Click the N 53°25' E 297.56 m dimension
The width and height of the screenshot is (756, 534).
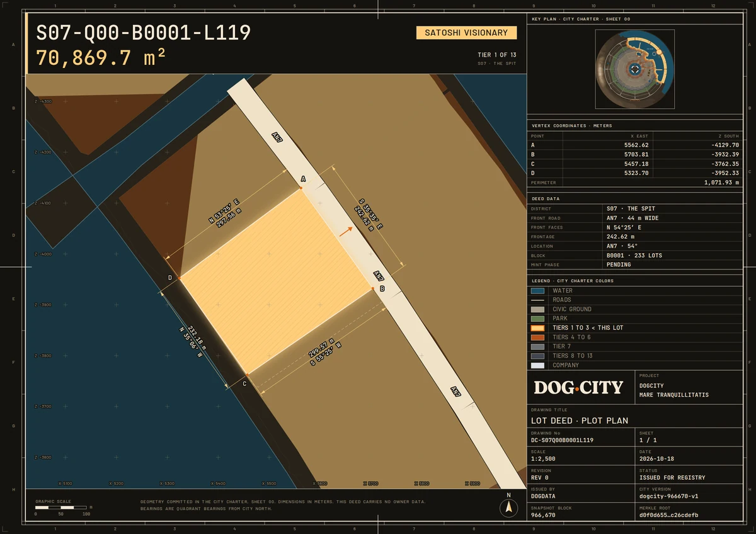227,213
